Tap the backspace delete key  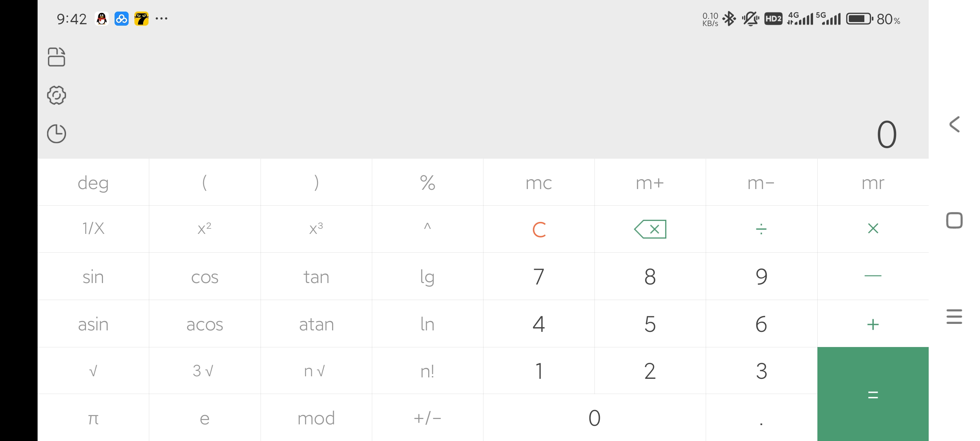pos(650,229)
